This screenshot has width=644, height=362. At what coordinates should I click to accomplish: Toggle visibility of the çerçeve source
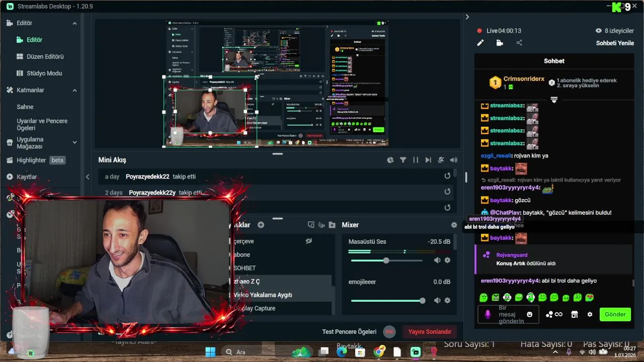tap(309, 241)
